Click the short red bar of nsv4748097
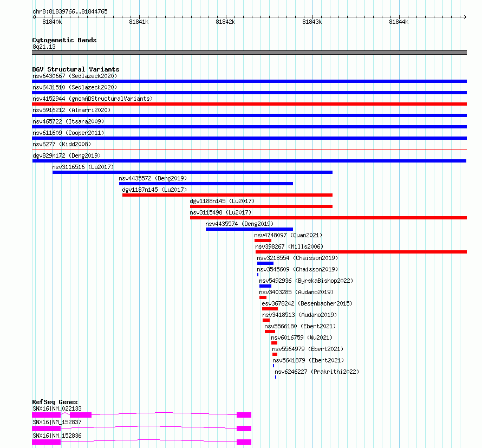The image size is (482, 448). pos(263,241)
